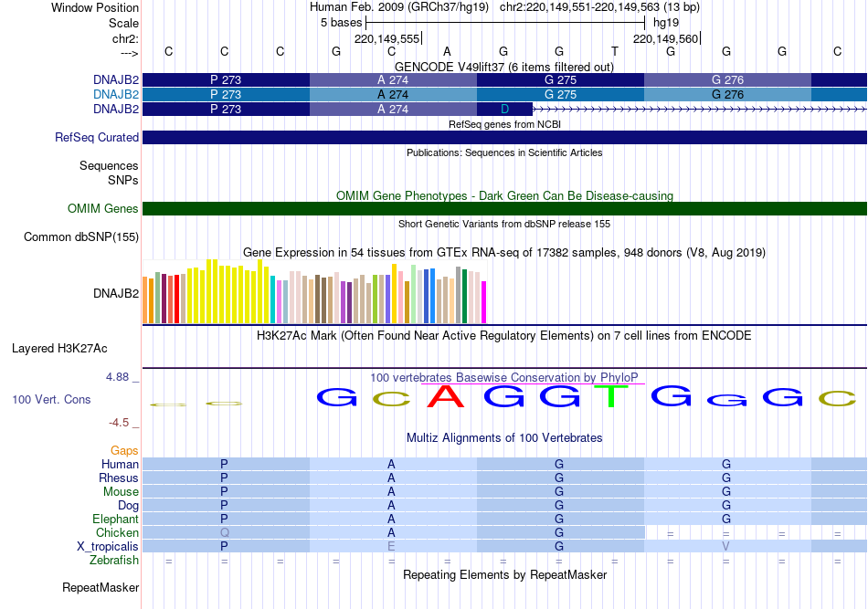This screenshot has height=609, width=868.
Task: Click the 220,149,555 position label
Action: point(387,38)
